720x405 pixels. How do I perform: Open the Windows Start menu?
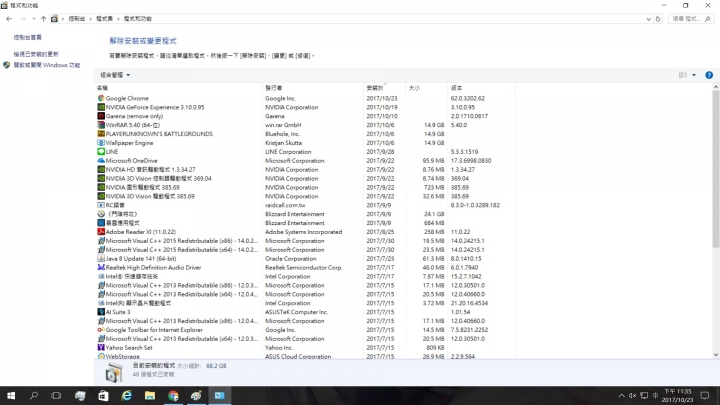[x=11, y=395]
